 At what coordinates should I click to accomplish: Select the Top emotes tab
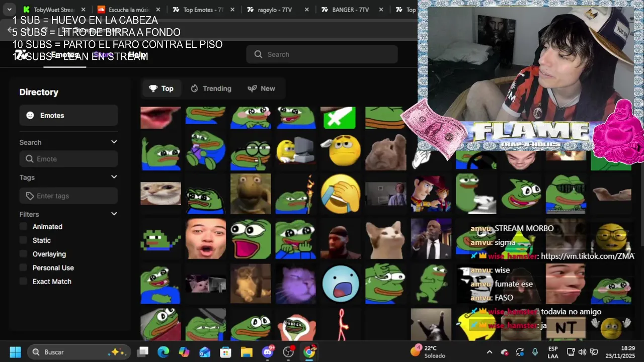161,88
